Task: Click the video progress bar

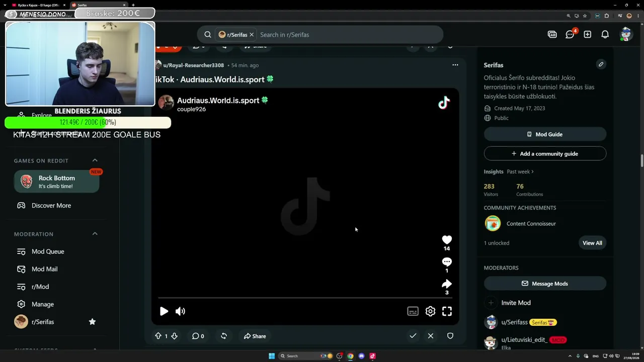Action: click(x=305, y=298)
